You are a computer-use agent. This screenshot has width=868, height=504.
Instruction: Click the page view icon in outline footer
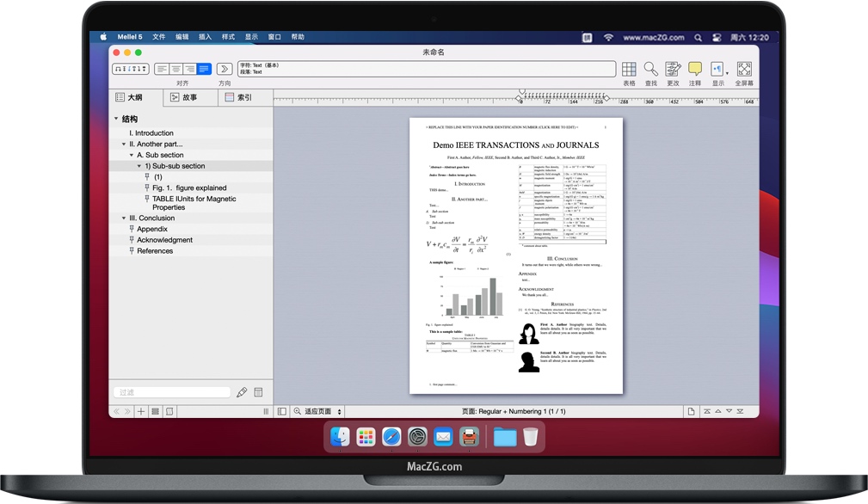click(169, 412)
